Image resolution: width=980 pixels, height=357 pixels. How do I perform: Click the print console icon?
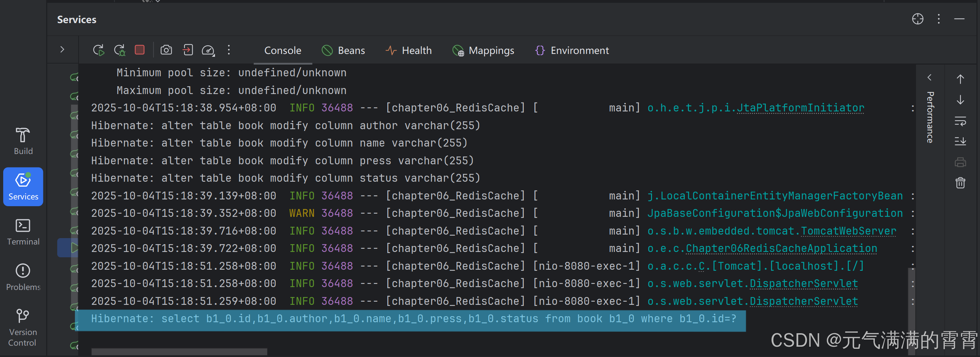(960, 163)
